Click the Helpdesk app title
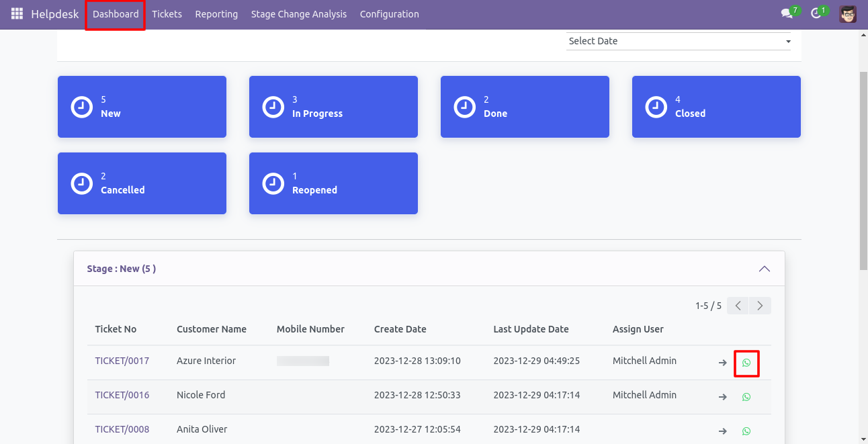868x444 pixels. 55,14
